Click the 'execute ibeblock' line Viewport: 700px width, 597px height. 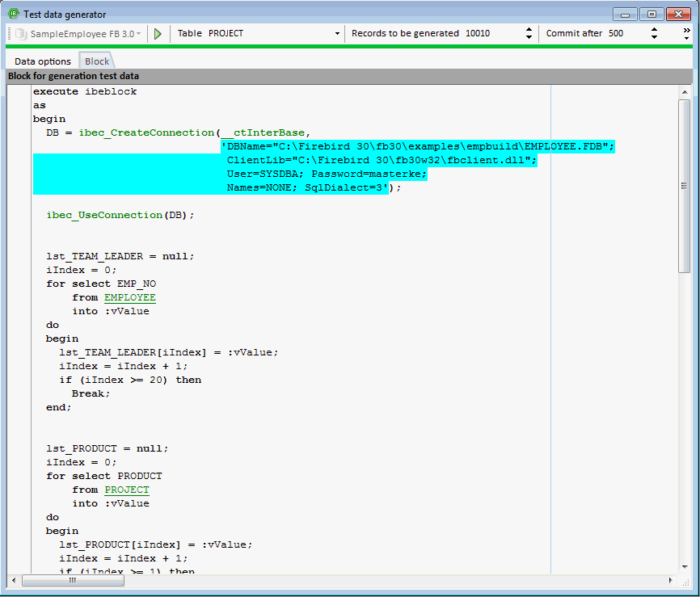click(x=85, y=91)
